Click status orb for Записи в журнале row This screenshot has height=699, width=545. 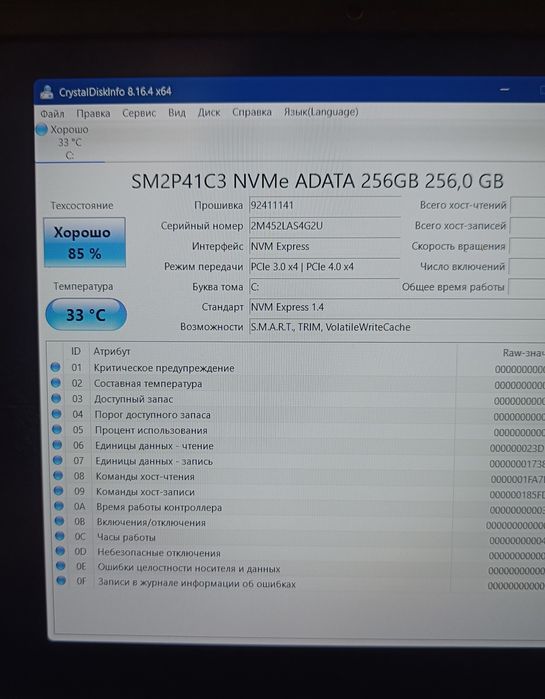(61, 580)
